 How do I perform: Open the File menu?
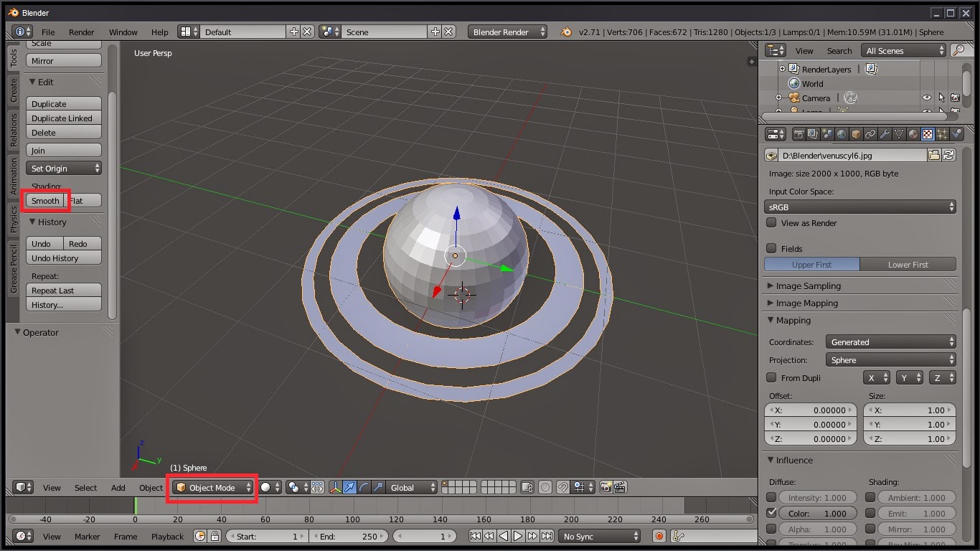[48, 32]
